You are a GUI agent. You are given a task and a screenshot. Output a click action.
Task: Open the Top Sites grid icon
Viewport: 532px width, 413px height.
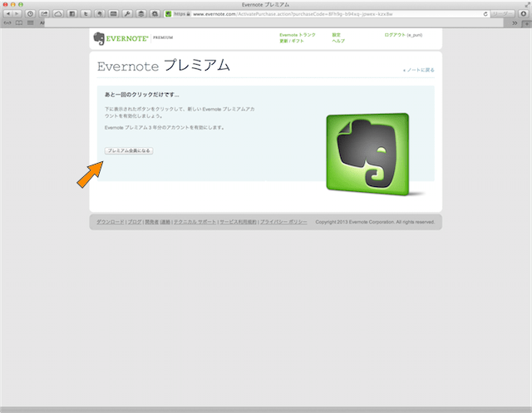coord(31,23)
